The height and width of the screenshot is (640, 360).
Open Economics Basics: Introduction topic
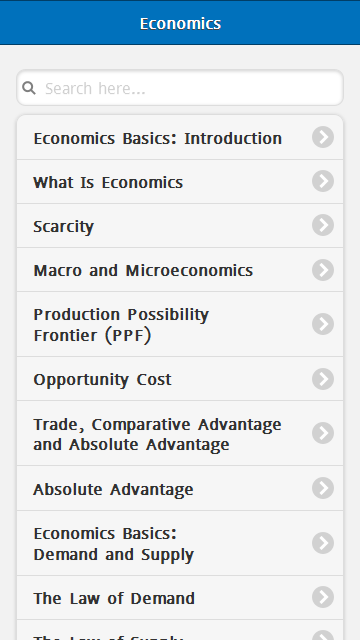point(180,138)
